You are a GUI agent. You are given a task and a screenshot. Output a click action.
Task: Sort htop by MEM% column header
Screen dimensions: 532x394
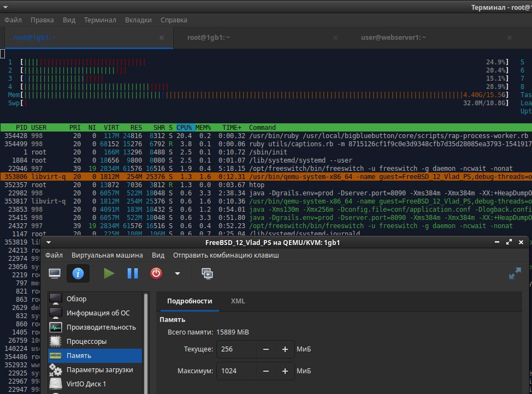tap(203, 128)
